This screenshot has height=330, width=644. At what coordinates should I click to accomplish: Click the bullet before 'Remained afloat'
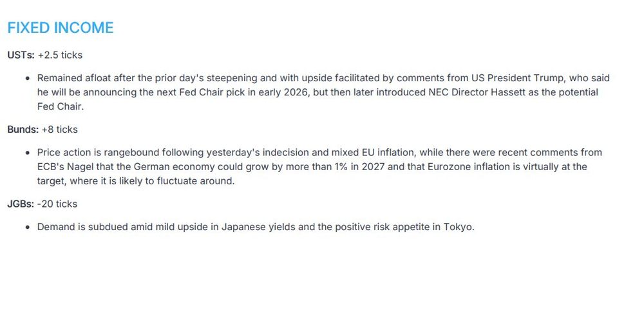[28, 79]
